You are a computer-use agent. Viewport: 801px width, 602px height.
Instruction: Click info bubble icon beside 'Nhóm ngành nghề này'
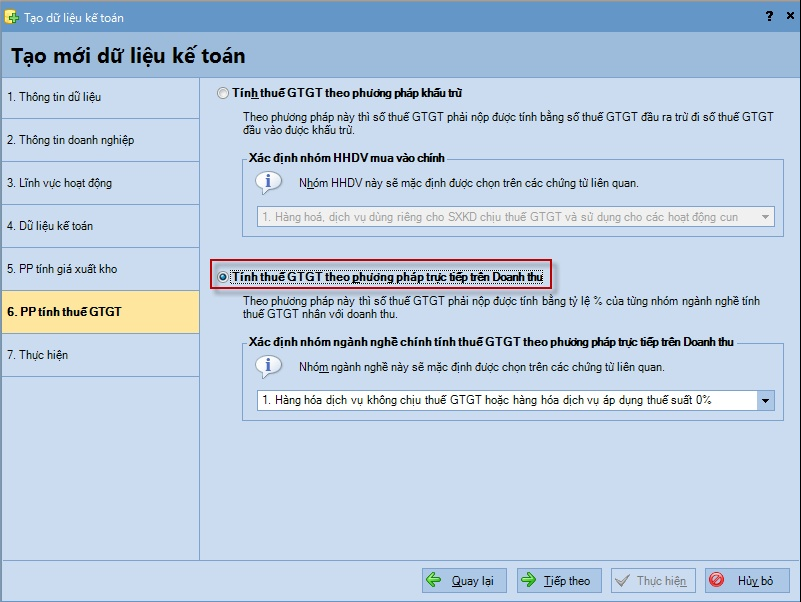268,366
